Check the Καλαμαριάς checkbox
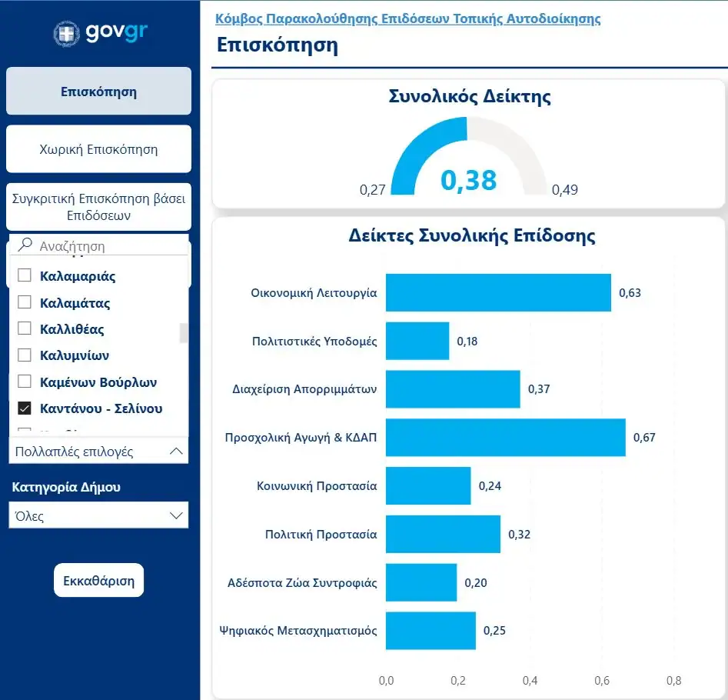Image resolution: width=728 pixels, height=700 pixels. (25, 275)
